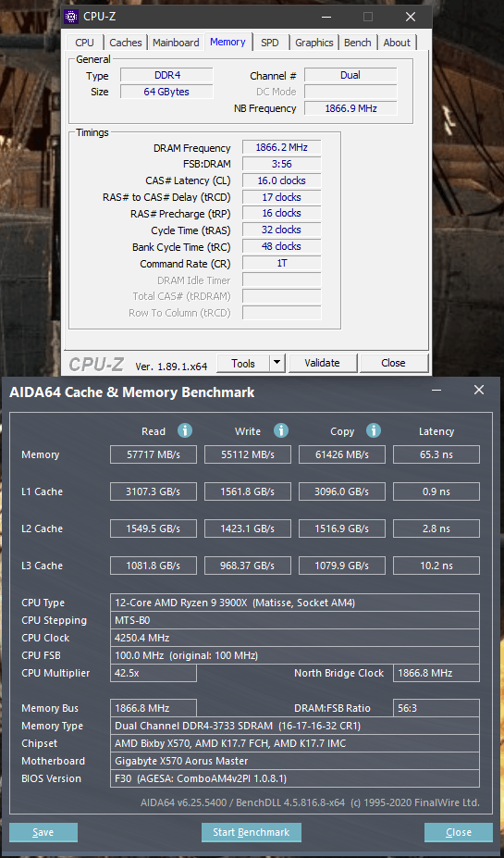Minimize the AIDA64 benchmark window
The width and height of the screenshot is (504, 858).
pos(436,391)
